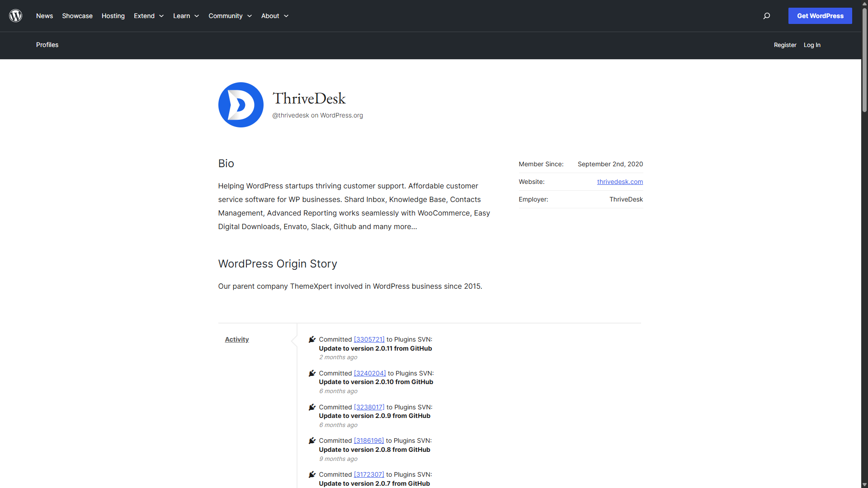Open commit link 3238017

[369, 407]
